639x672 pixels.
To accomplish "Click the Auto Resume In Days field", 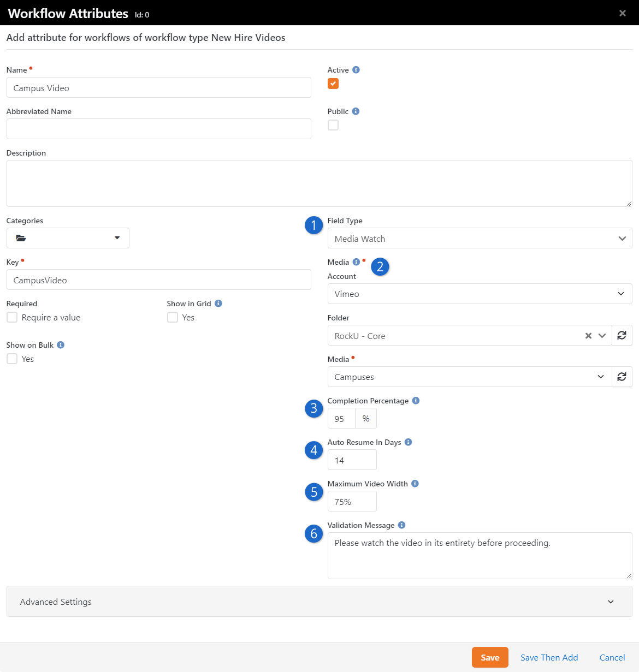I will pos(352,460).
